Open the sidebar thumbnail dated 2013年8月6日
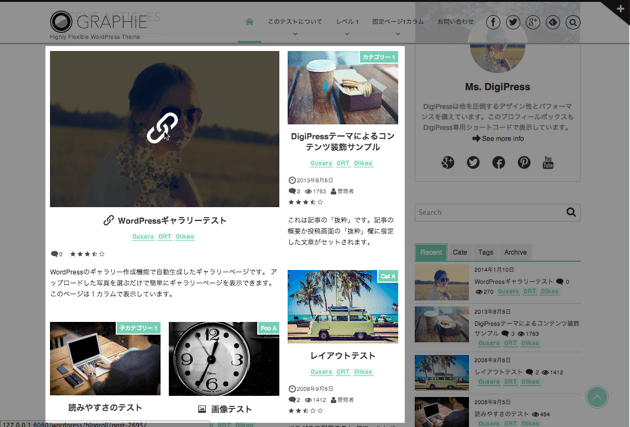The width and height of the screenshot is (630, 427). 442,324
